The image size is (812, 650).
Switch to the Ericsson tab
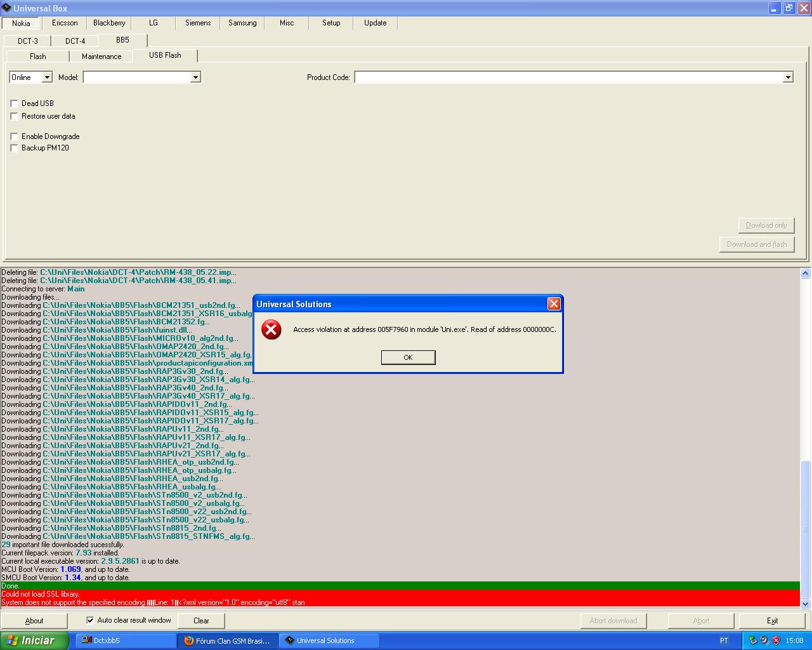coord(65,23)
